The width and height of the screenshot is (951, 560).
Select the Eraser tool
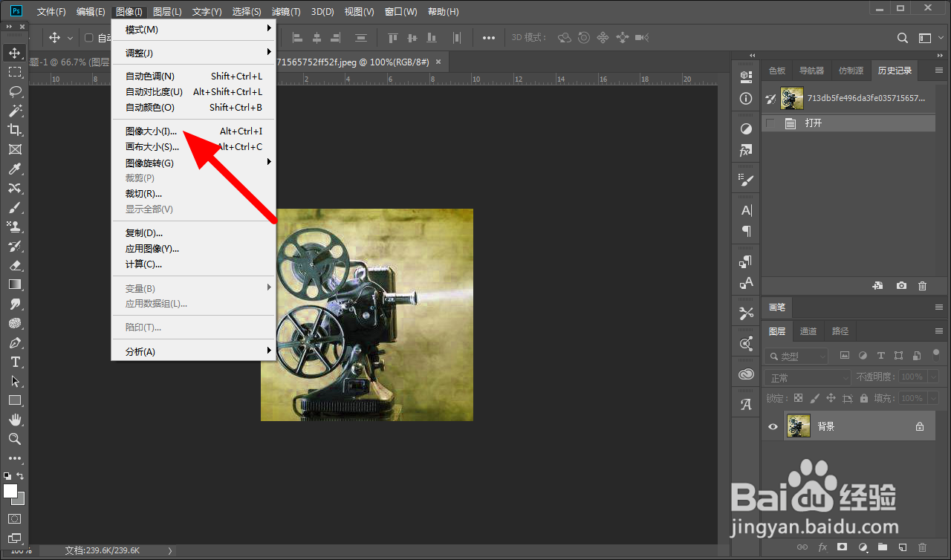pos(15,265)
